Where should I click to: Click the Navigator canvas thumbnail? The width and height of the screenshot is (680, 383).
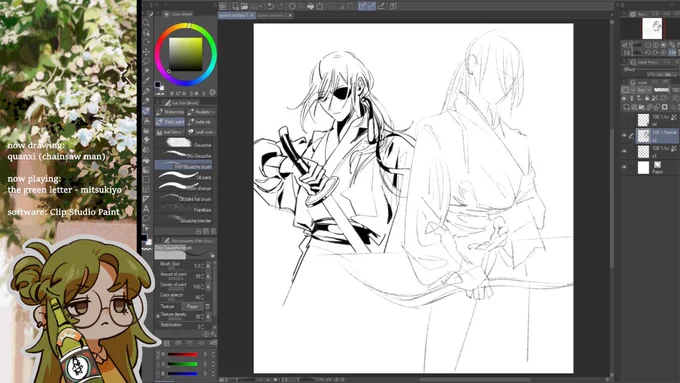(x=652, y=29)
